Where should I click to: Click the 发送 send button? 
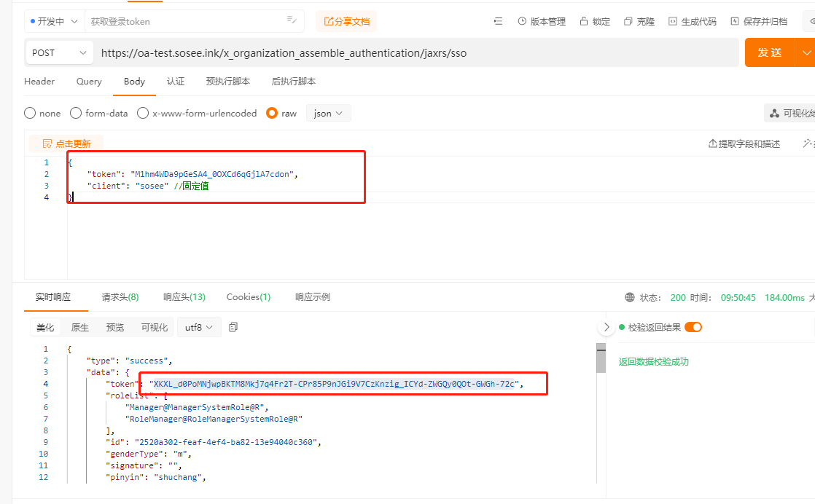(770, 52)
